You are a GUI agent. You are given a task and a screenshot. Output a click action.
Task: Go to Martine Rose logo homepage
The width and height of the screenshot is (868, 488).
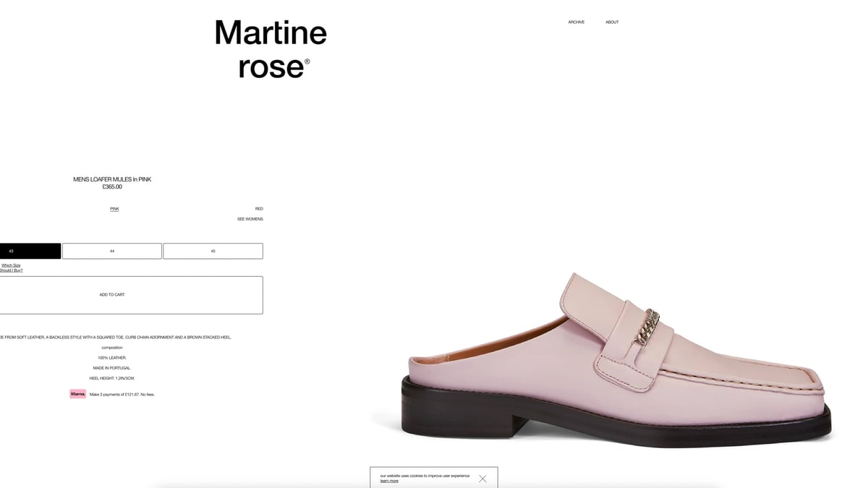[271, 49]
